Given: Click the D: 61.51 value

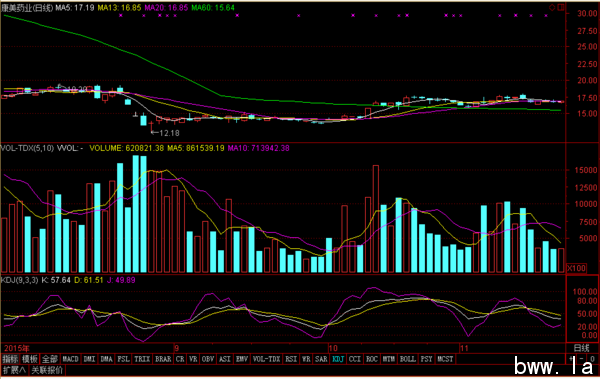Looking at the screenshot, I should click(x=89, y=280).
